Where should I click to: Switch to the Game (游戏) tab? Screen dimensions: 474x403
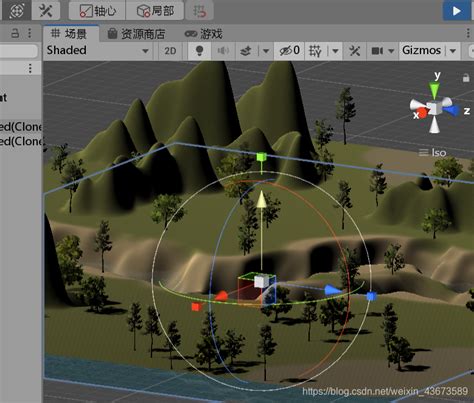(x=204, y=34)
